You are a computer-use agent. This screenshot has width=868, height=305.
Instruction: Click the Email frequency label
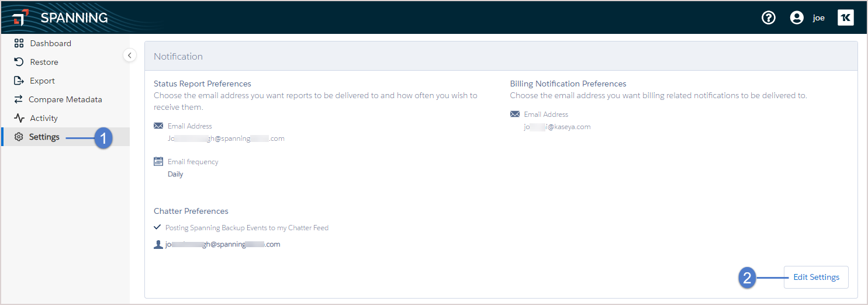click(193, 162)
